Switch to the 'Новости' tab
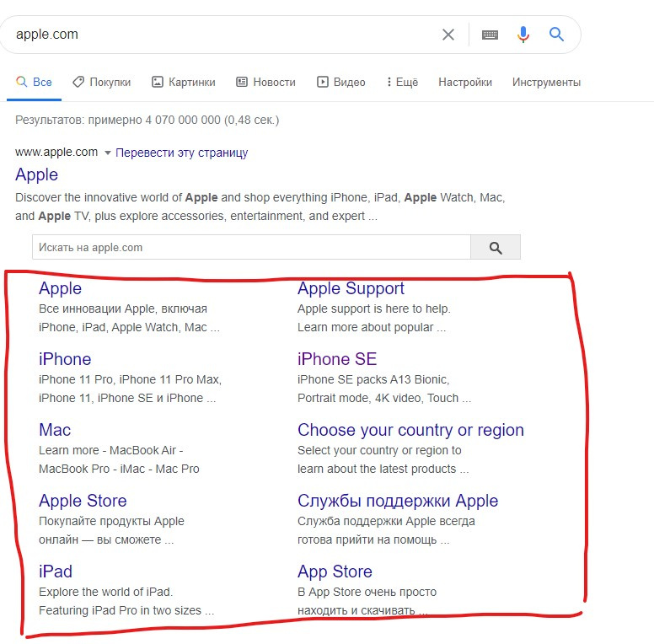 coord(266,82)
